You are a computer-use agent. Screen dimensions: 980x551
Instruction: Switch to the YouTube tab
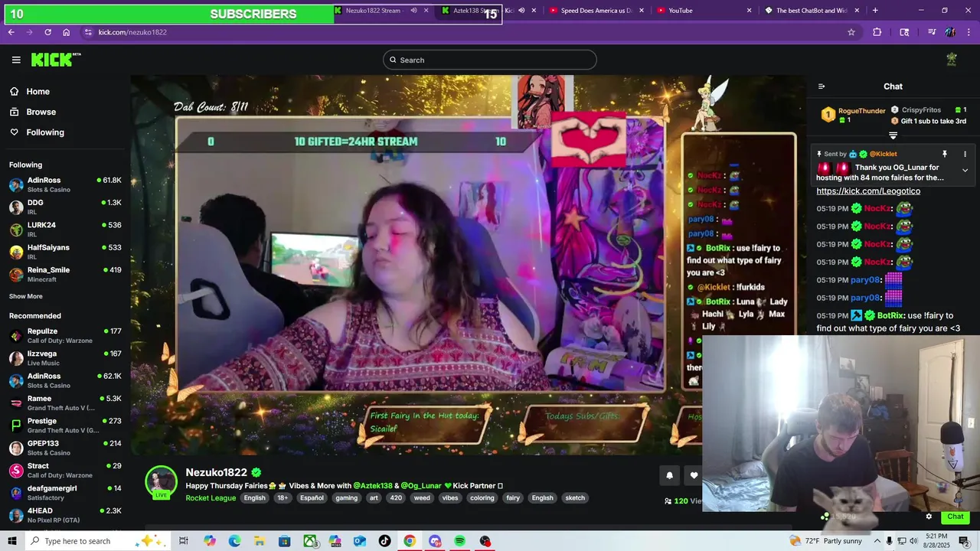point(705,11)
